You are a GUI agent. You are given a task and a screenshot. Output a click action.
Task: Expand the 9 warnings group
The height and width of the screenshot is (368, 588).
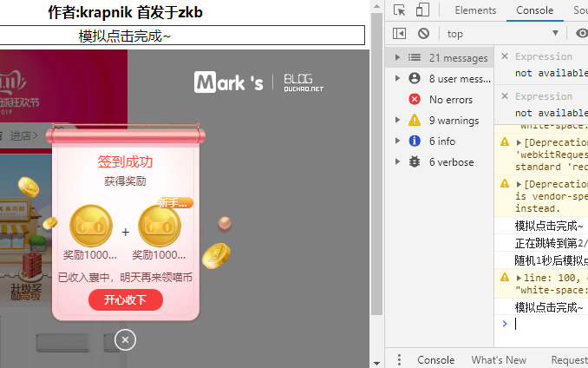(397, 120)
